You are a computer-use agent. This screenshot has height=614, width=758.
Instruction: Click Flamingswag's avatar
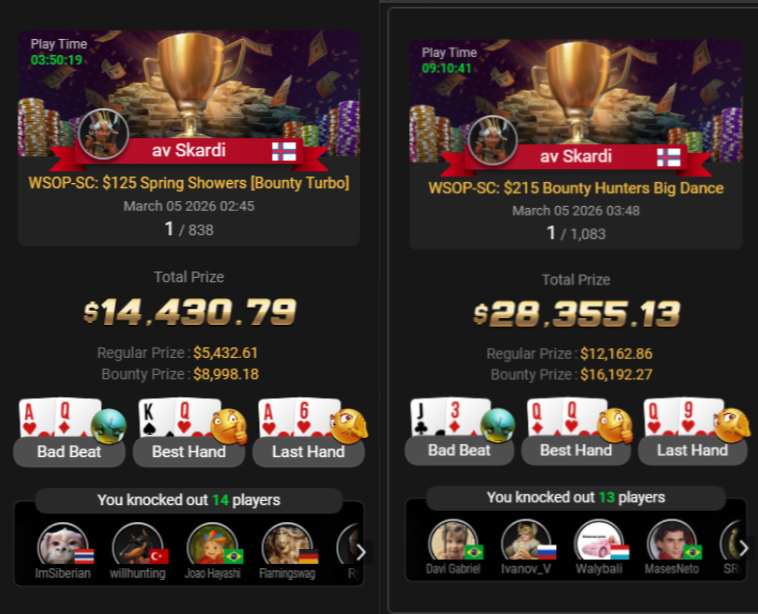pyautogui.click(x=287, y=545)
